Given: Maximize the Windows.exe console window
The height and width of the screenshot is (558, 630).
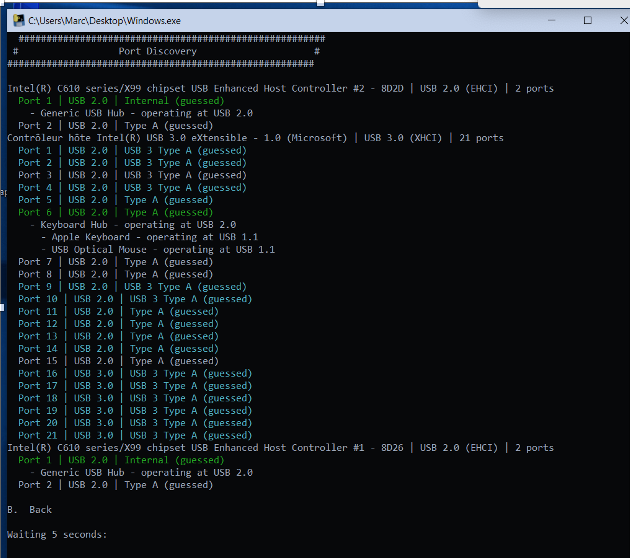Looking at the screenshot, I should pyautogui.click(x=587, y=20).
